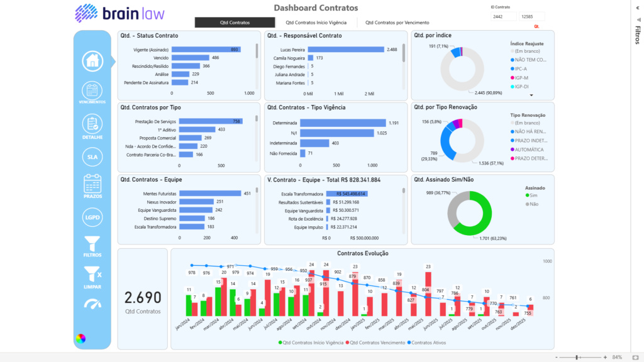Image resolution: width=644 pixels, height=362 pixels.
Task: Select NÃO HÁ REN... in Tipo Renovação legend
Action: pos(528,132)
